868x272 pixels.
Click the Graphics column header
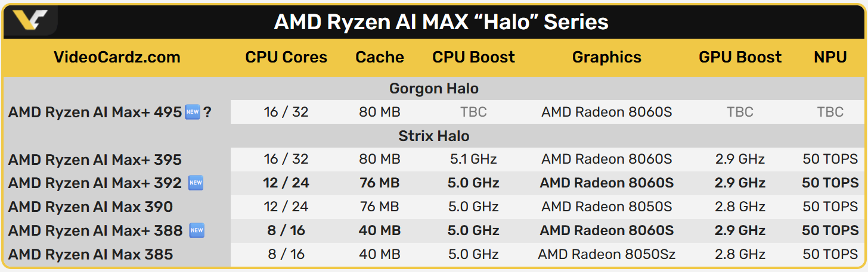pos(606,58)
